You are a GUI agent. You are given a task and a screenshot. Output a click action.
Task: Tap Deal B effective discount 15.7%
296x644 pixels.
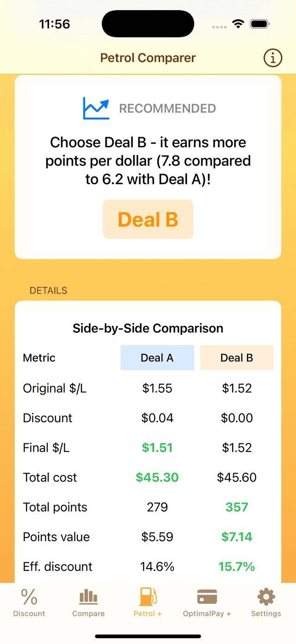pos(237,566)
